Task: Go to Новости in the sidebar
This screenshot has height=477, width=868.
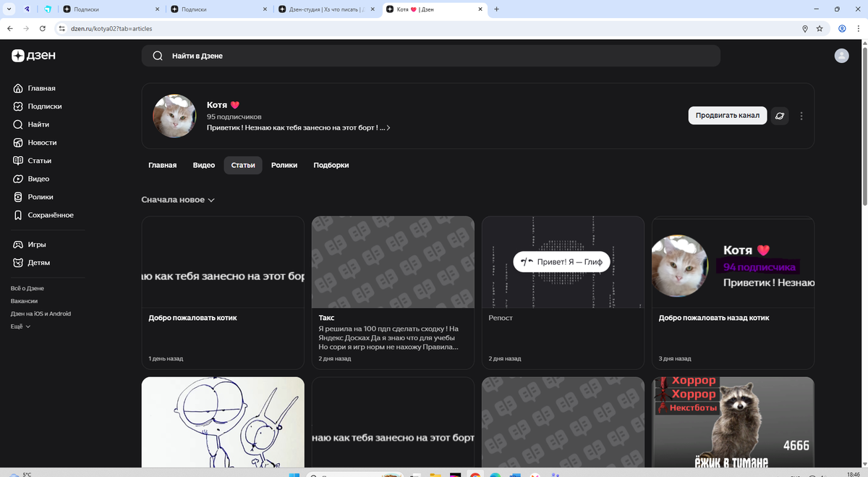Action: (35, 143)
